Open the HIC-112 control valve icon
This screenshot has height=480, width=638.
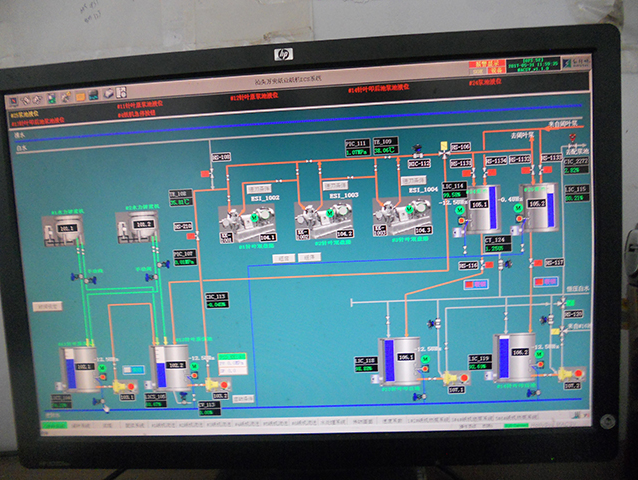(x=419, y=162)
